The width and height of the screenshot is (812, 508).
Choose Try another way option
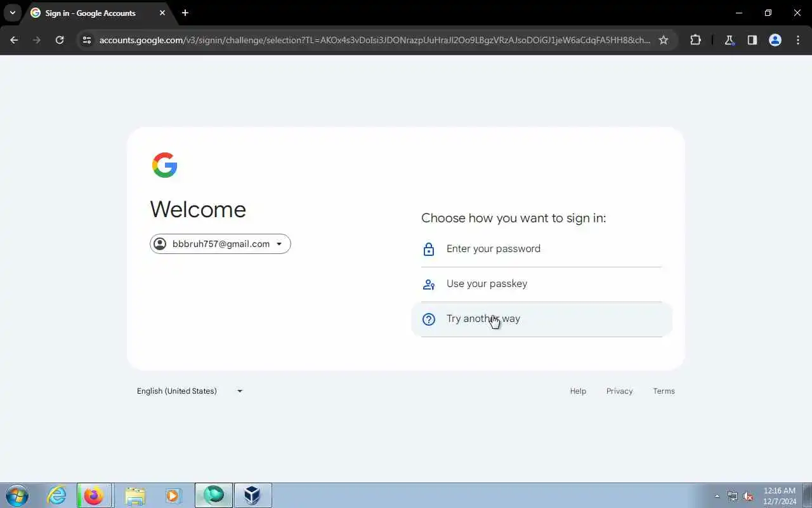tap(542, 319)
